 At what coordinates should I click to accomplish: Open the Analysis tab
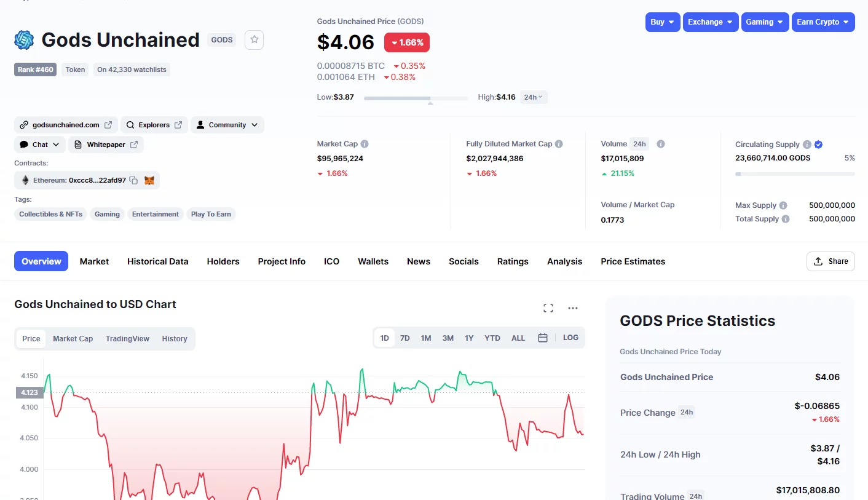(x=564, y=261)
